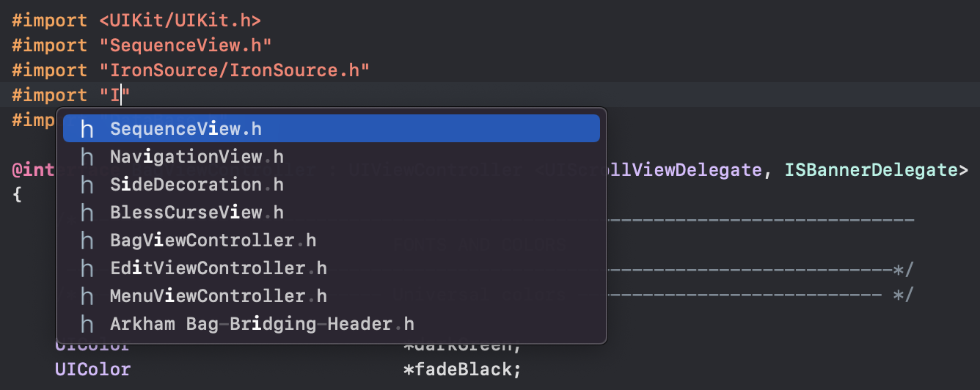Click the header icon beside NavigationView.h
Screen dimensions: 980x390
tap(87, 157)
